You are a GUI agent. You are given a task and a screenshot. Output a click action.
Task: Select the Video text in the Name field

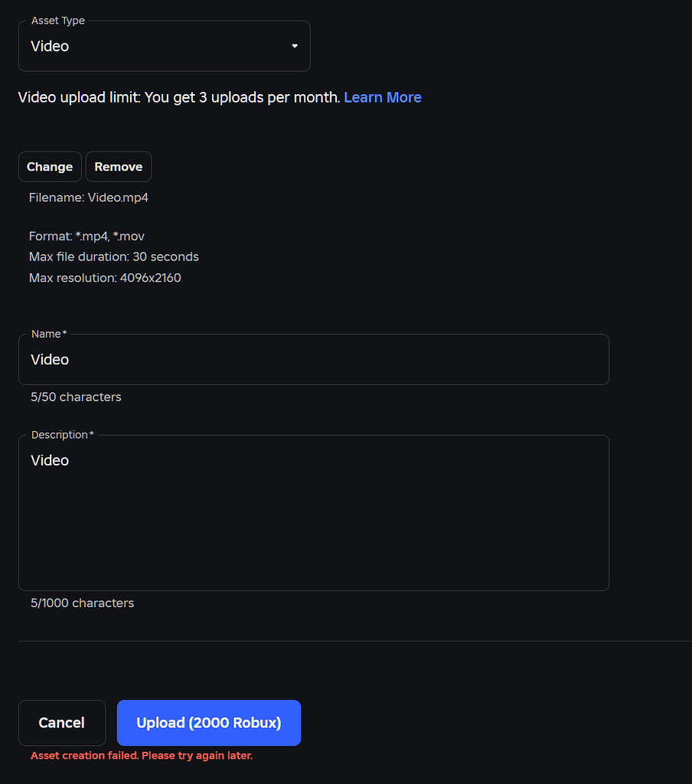click(x=49, y=359)
